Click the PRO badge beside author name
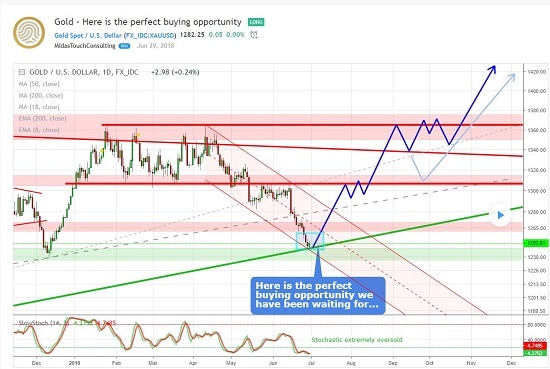Image resolution: width=550 pixels, height=369 pixels. pos(124,46)
